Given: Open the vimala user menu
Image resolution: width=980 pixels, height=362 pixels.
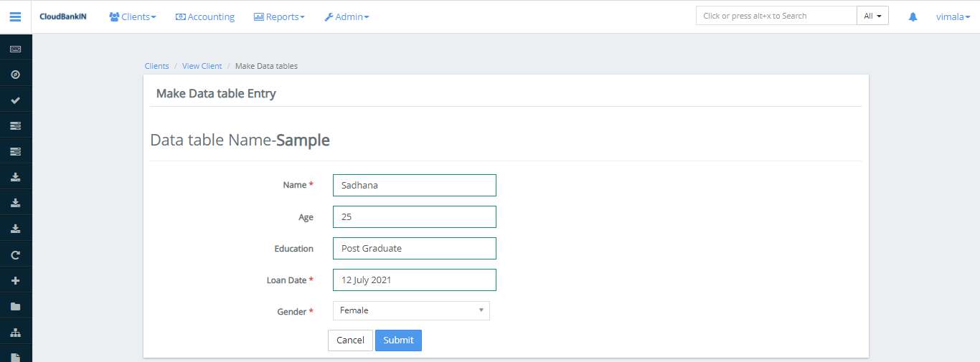Looking at the screenshot, I should 953,16.
